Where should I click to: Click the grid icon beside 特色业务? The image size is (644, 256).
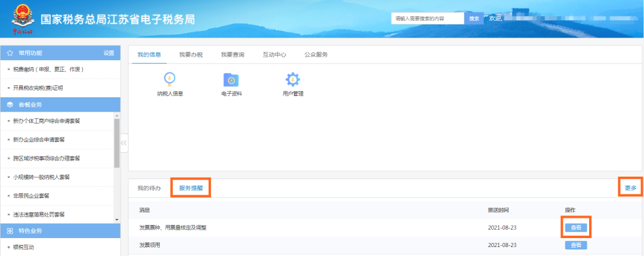coord(10,231)
